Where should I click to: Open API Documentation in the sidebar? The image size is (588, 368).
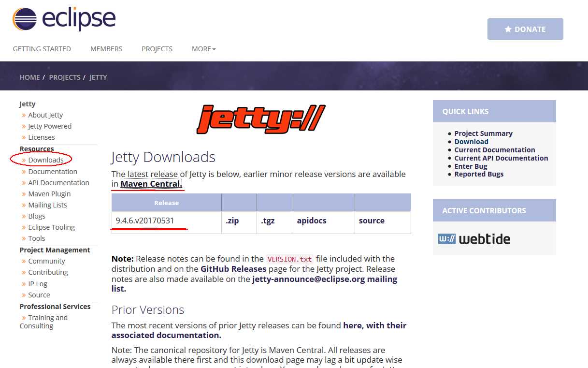pos(58,183)
